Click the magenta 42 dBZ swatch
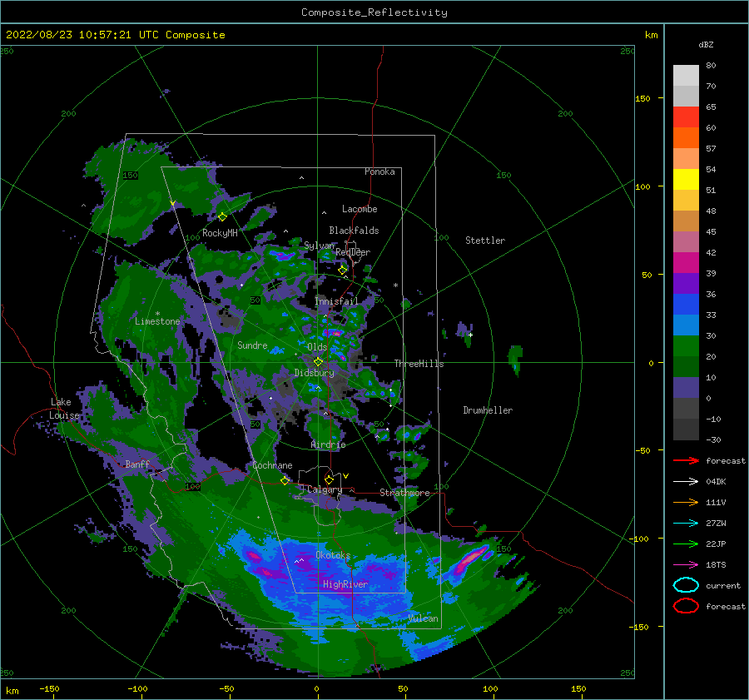Viewport: 749px width, 700px height. (x=686, y=262)
